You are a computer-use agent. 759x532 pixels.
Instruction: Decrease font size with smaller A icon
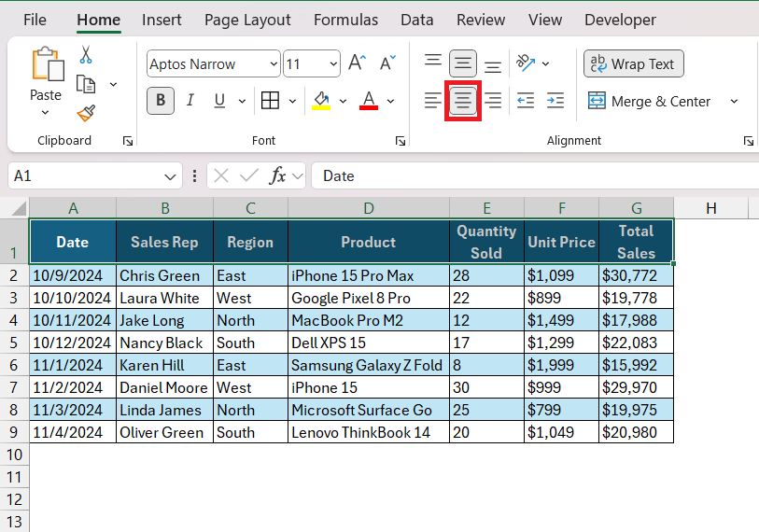pyautogui.click(x=387, y=63)
